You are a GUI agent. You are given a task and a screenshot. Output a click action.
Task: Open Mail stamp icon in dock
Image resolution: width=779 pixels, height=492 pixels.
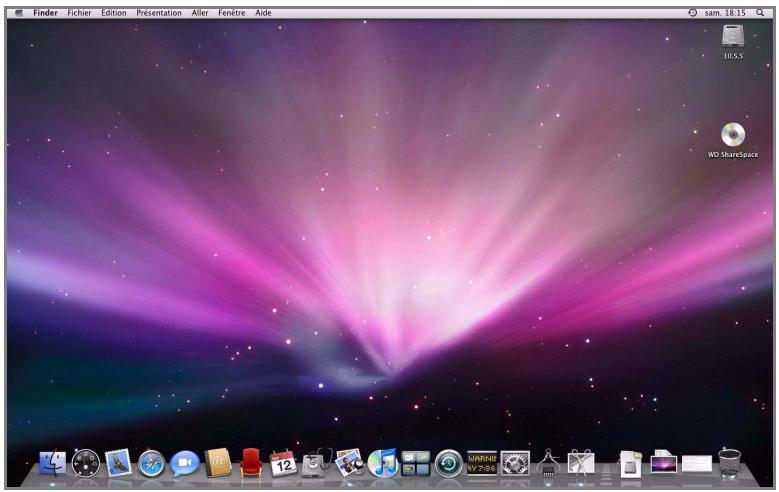[x=118, y=463]
